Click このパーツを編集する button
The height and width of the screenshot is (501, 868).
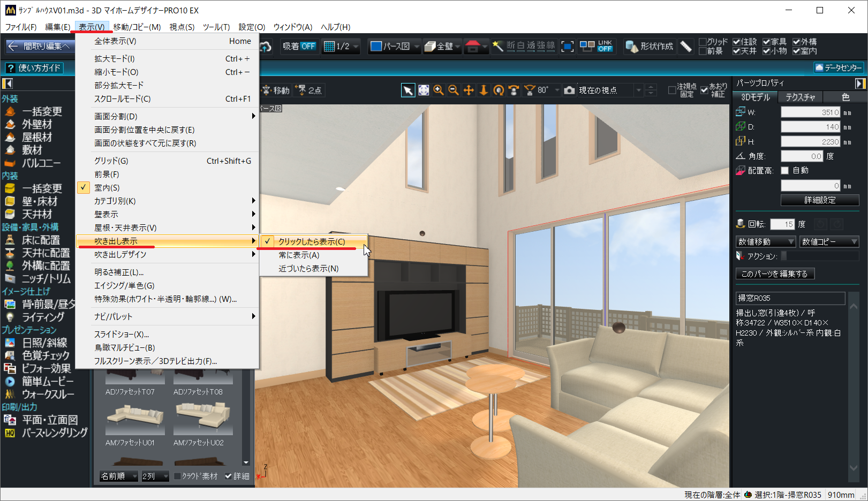[x=774, y=274]
